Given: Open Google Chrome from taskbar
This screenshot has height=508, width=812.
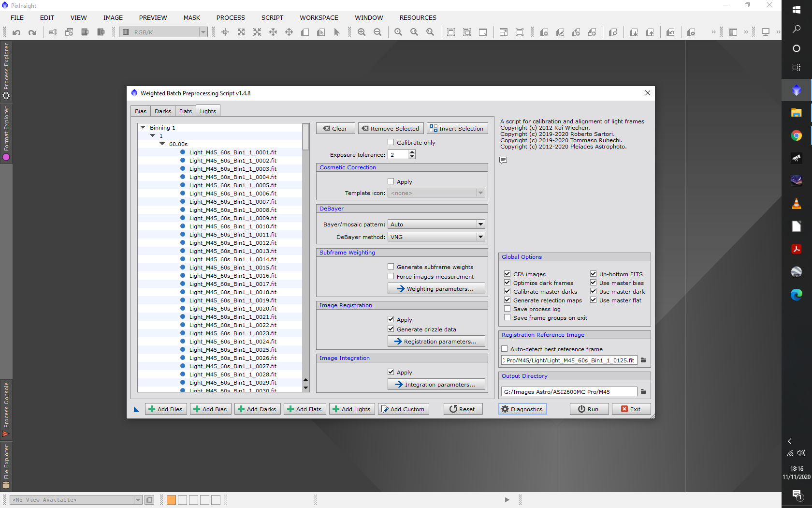Looking at the screenshot, I should (x=796, y=135).
